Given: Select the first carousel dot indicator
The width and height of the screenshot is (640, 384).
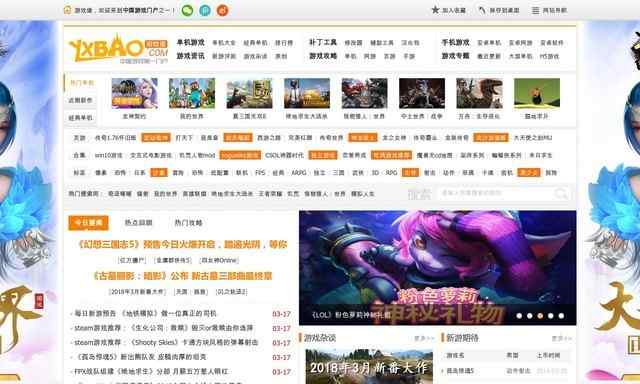Looking at the screenshot, I should (x=519, y=316).
